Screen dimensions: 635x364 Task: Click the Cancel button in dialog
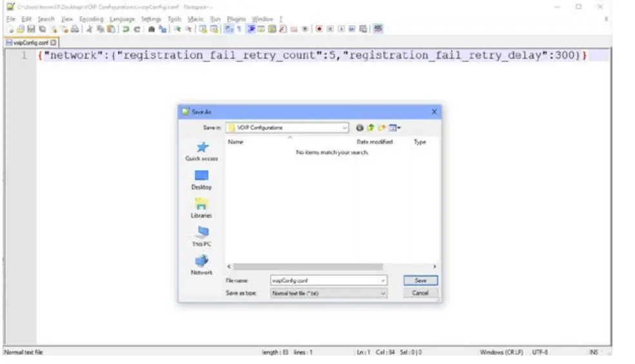click(420, 292)
